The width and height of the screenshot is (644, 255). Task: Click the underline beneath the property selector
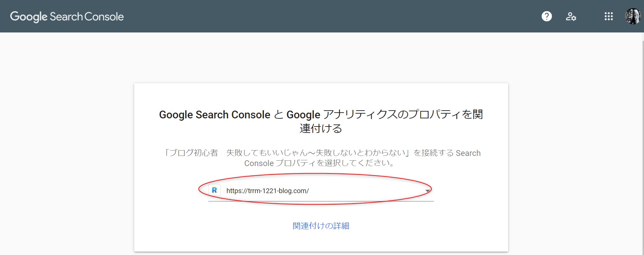321,201
